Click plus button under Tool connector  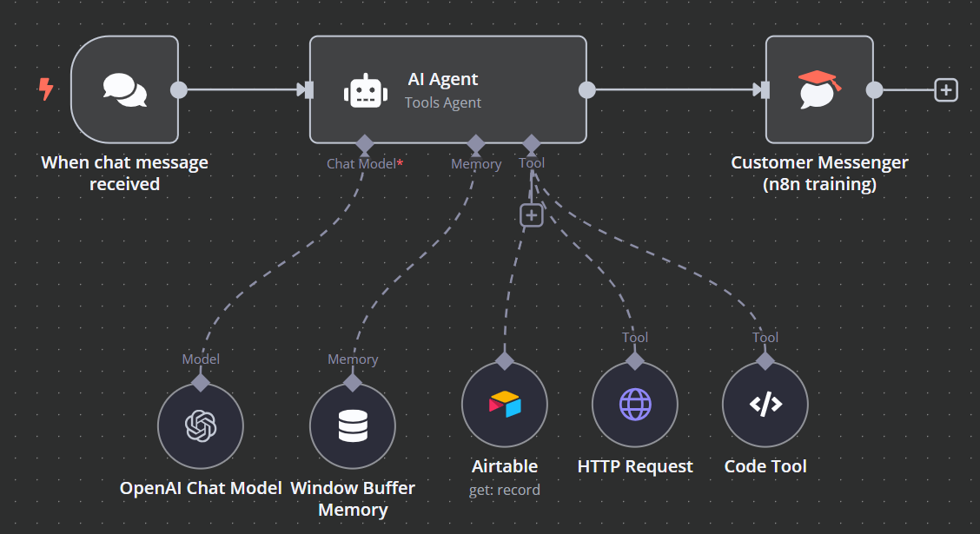[532, 214]
